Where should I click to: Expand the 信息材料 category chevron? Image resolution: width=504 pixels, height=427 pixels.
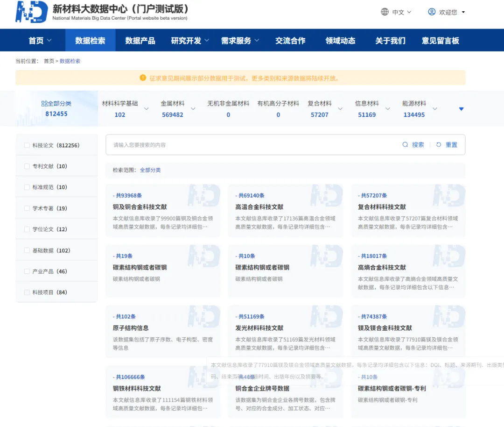[x=388, y=109]
